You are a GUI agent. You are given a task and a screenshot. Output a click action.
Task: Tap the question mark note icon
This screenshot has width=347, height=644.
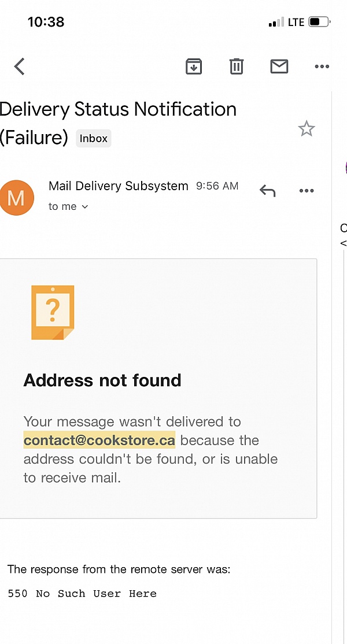point(53,313)
